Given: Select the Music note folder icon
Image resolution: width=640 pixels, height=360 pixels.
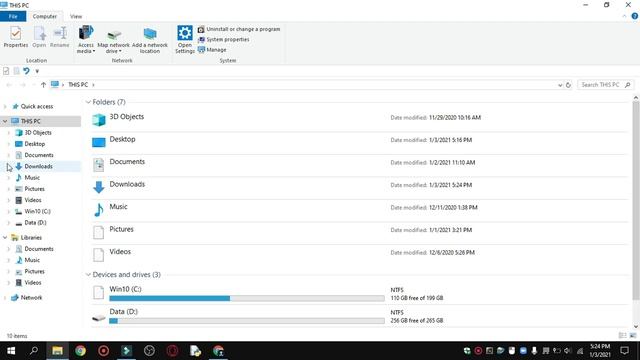Looking at the screenshot, I should [98, 209].
